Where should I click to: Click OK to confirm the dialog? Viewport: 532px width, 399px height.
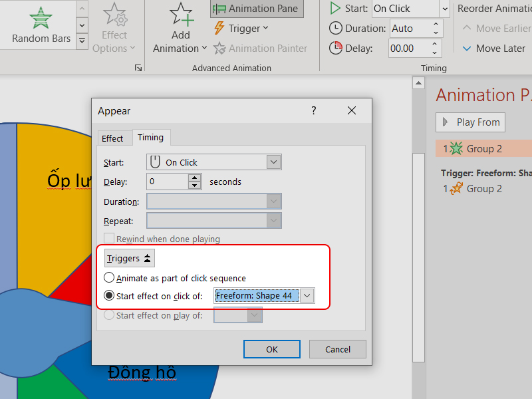tap(271, 349)
